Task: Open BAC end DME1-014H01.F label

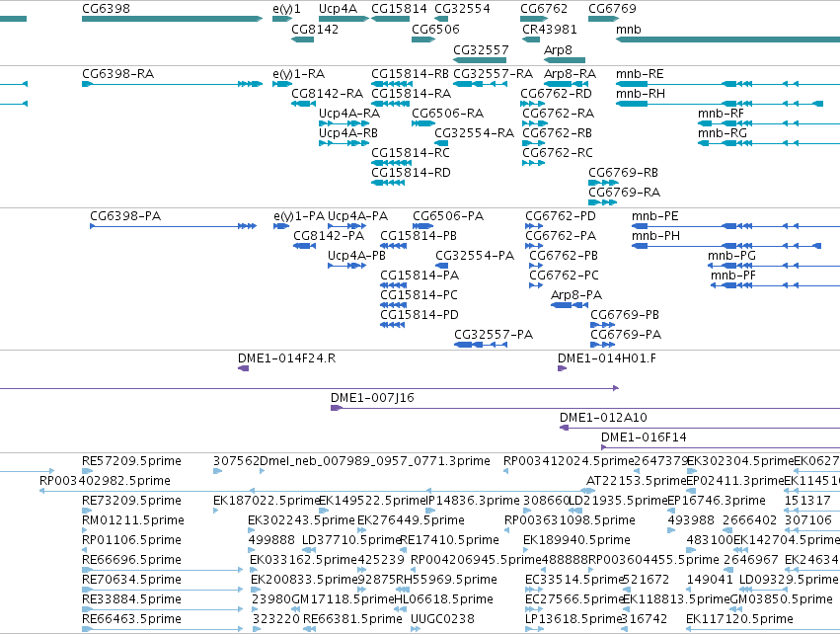Action: coord(606,358)
